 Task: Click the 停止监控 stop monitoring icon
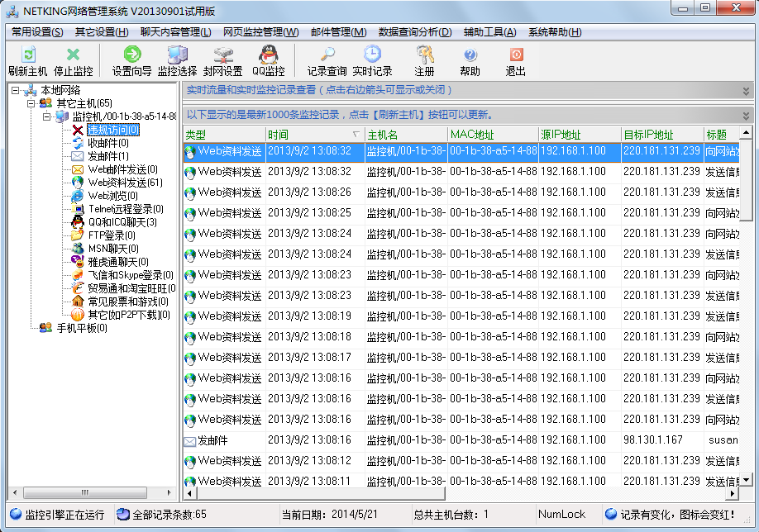click(x=73, y=61)
